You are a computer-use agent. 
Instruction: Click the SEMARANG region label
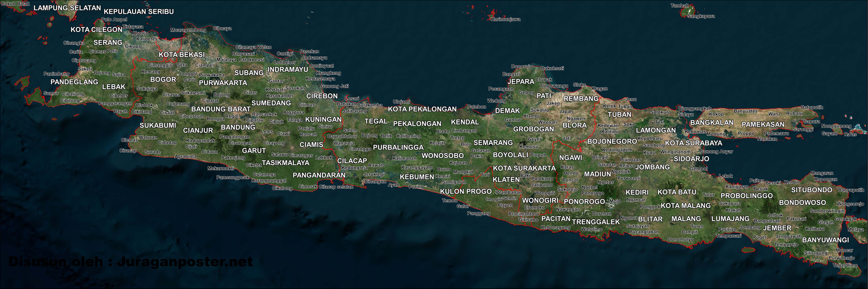494,143
